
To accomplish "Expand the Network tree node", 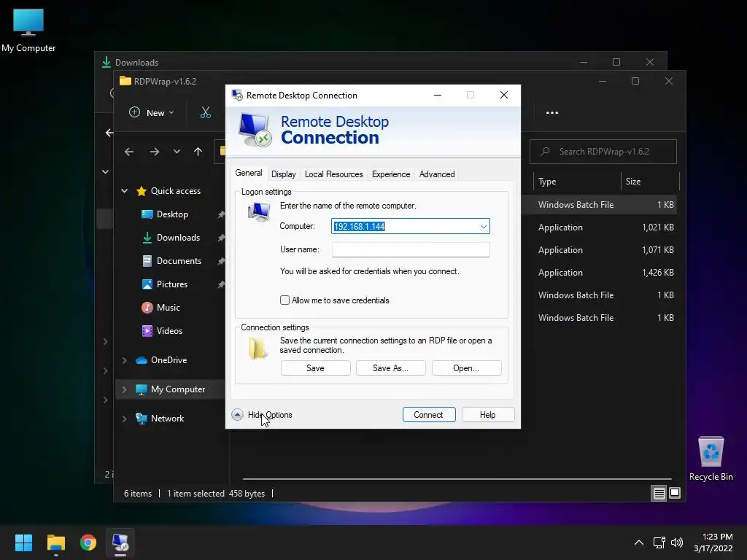I will (124, 419).
